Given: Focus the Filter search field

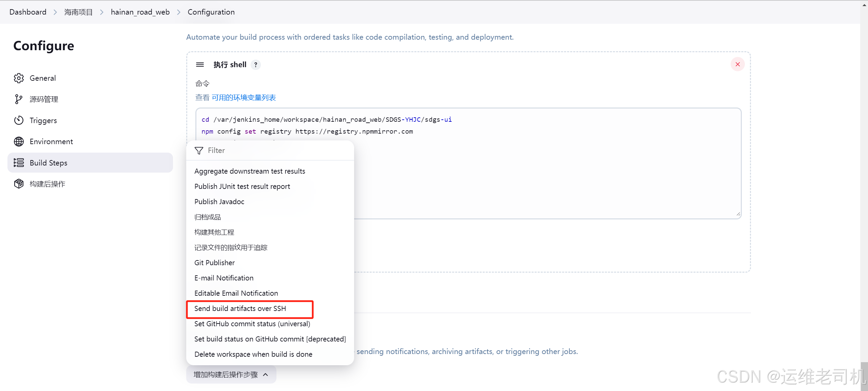Looking at the screenshot, I should (x=270, y=151).
